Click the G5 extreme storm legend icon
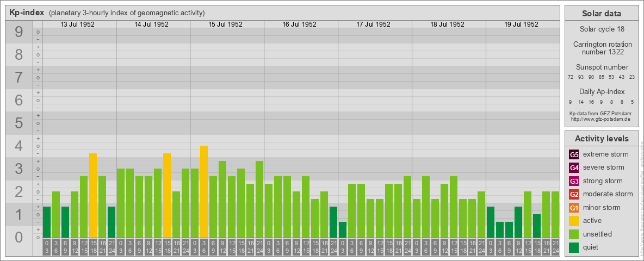The height and width of the screenshot is (261, 644). tap(574, 155)
